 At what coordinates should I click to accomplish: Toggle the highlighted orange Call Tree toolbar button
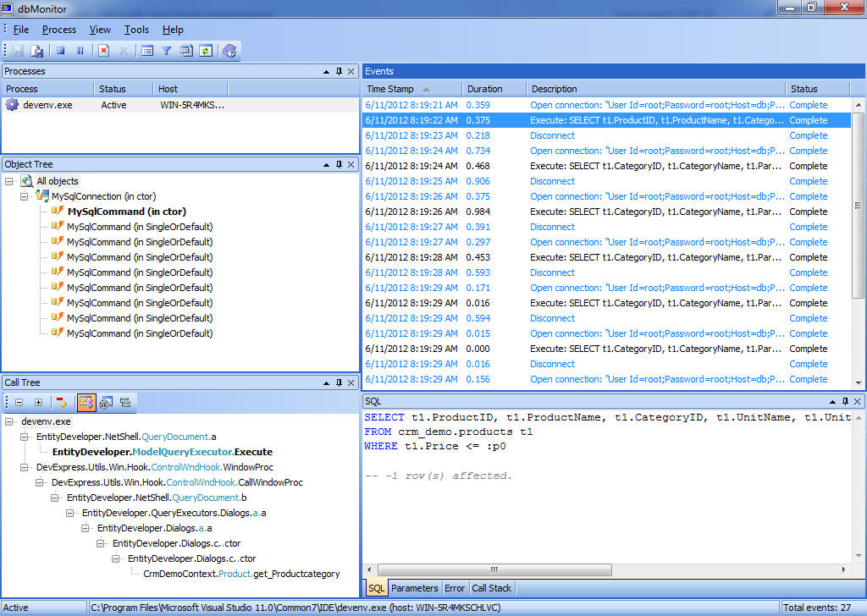click(x=86, y=403)
